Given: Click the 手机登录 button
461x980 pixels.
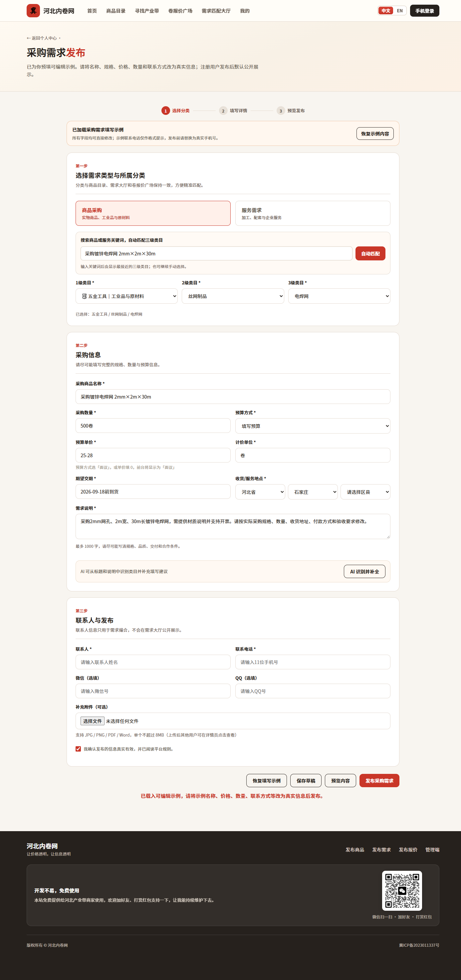Looking at the screenshot, I should [424, 11].
